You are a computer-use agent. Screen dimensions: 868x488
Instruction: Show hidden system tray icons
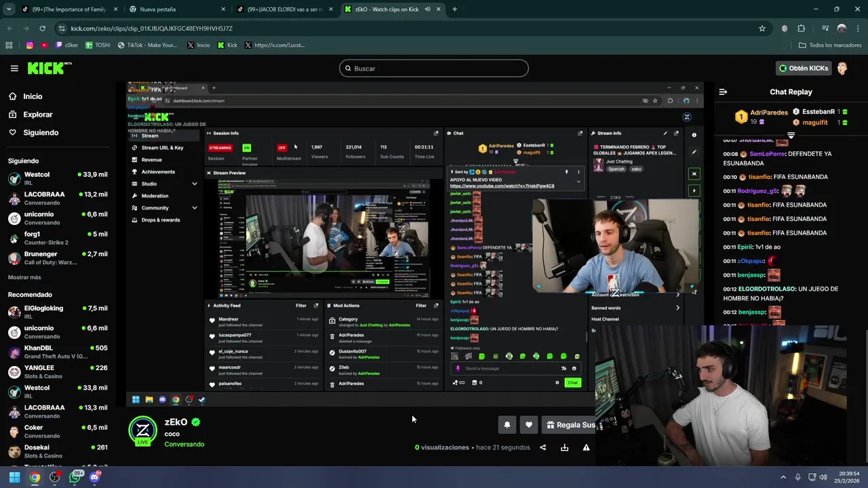783,477
